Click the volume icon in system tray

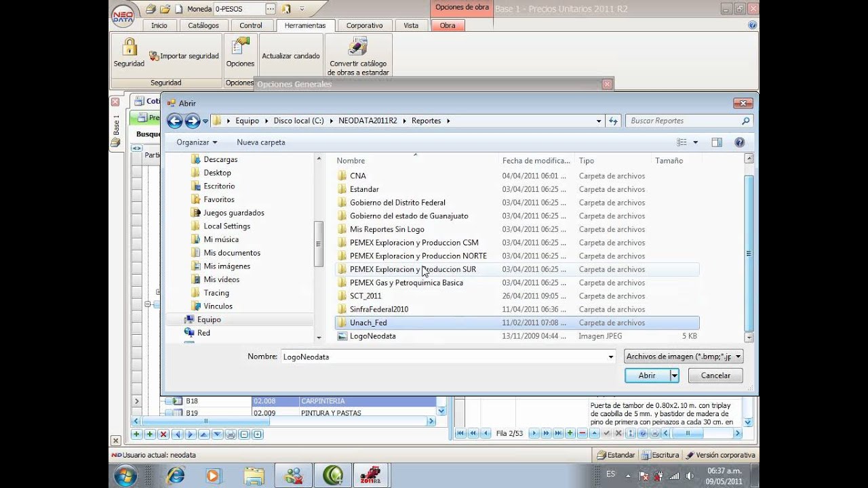(690, 476)
